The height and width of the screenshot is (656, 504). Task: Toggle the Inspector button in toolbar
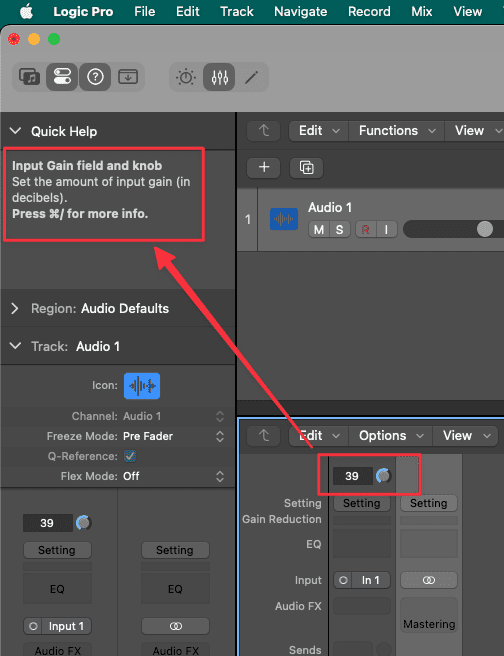pos(62,77)
